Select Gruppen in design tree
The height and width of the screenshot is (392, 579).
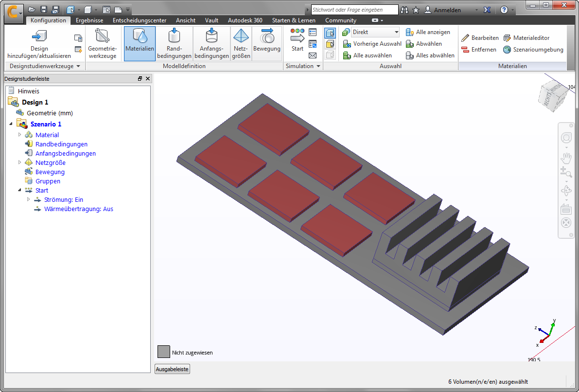[48, 181]
